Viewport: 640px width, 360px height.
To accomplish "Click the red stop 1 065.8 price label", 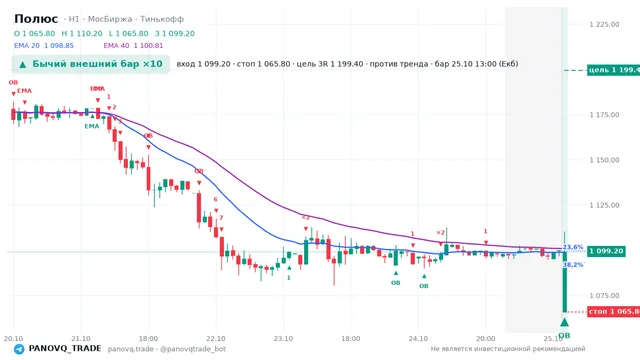I will [x=613, y=311].
